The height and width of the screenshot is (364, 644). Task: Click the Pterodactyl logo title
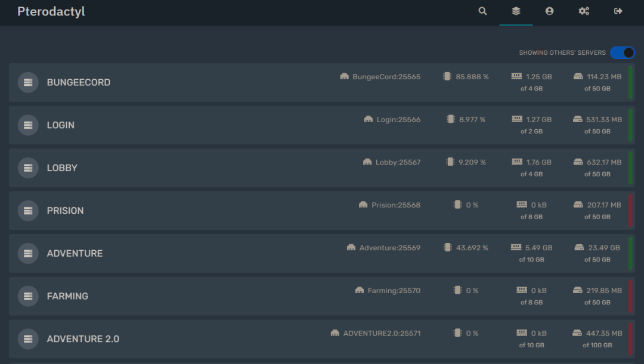[51, 12]
